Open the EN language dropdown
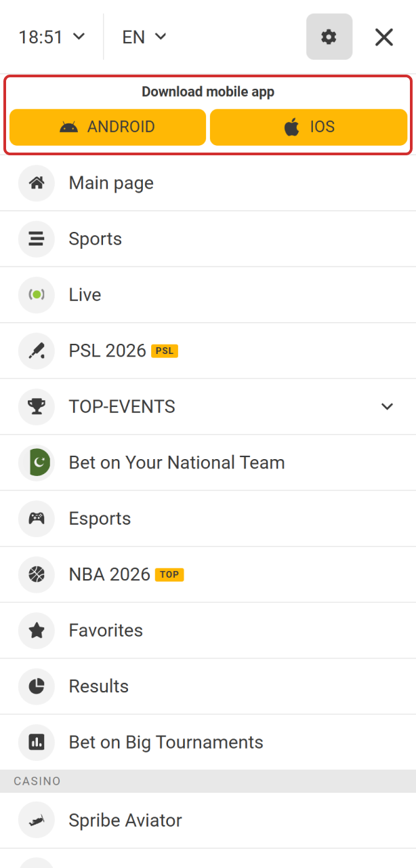The image size is (416, 868). point(144,37)
